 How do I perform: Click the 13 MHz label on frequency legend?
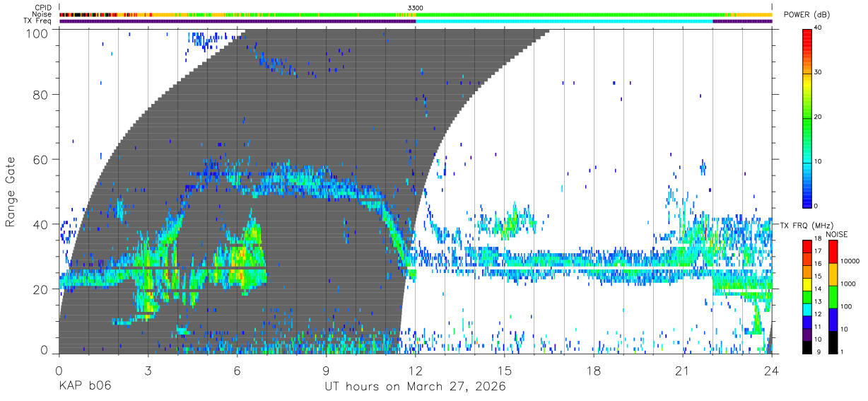pos(819,301)
